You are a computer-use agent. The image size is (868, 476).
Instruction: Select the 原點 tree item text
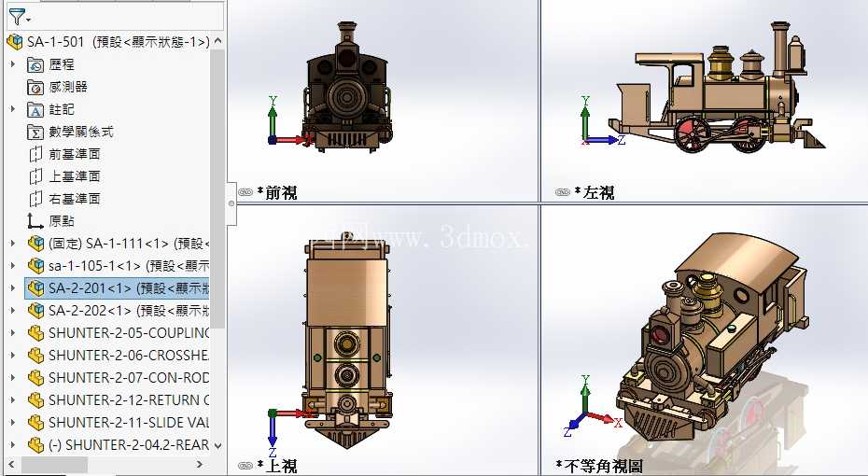point(62,221)
